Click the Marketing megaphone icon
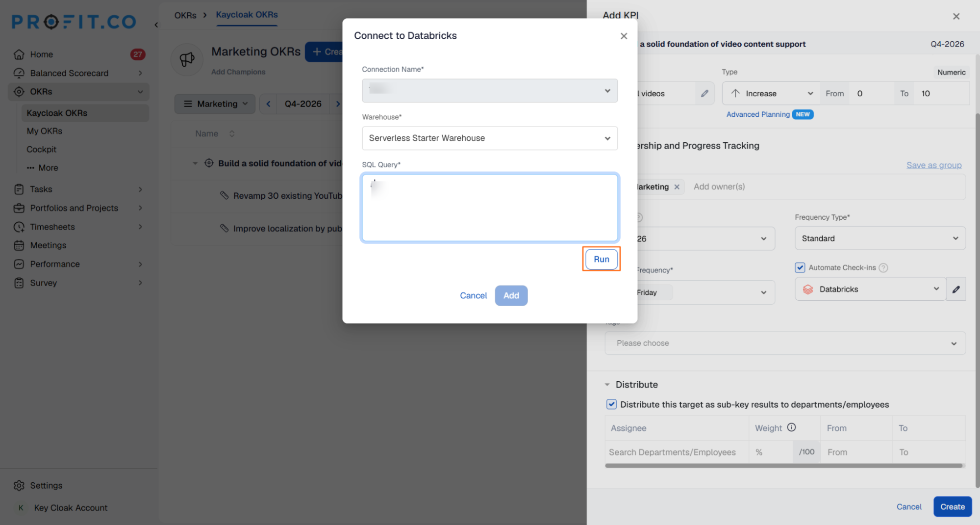The width and height of the screenshot is (980, 525). (x=187, y=60)
